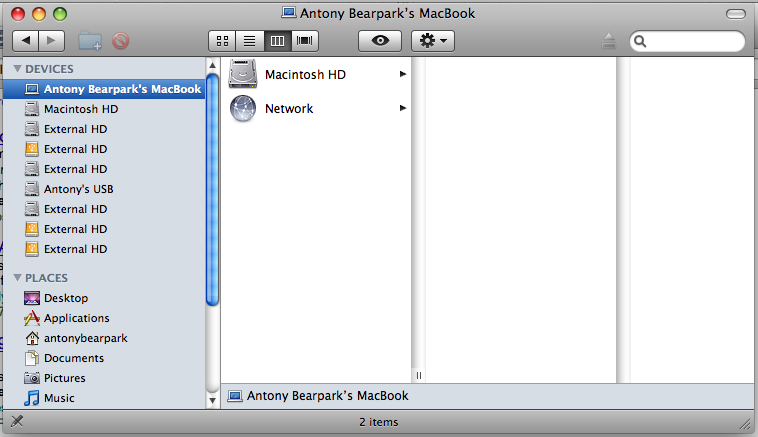758x437 pixels.
Task: Open Desktop in Places
Action: 104,298
